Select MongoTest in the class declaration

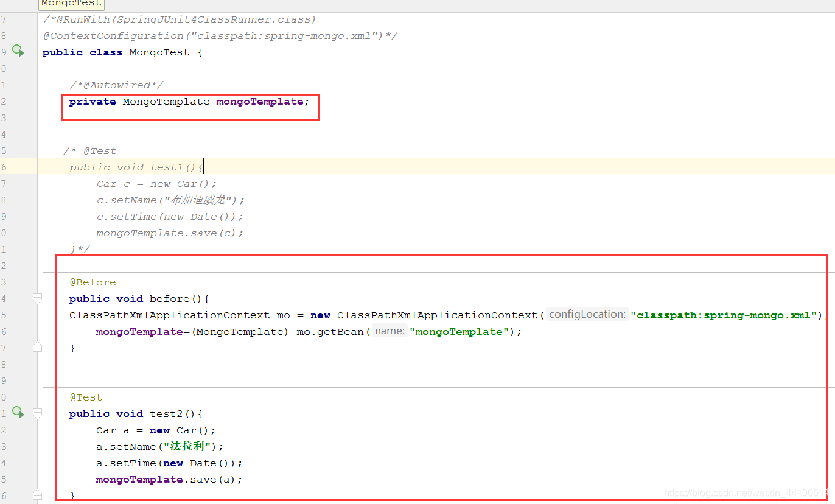coord(159,52)
